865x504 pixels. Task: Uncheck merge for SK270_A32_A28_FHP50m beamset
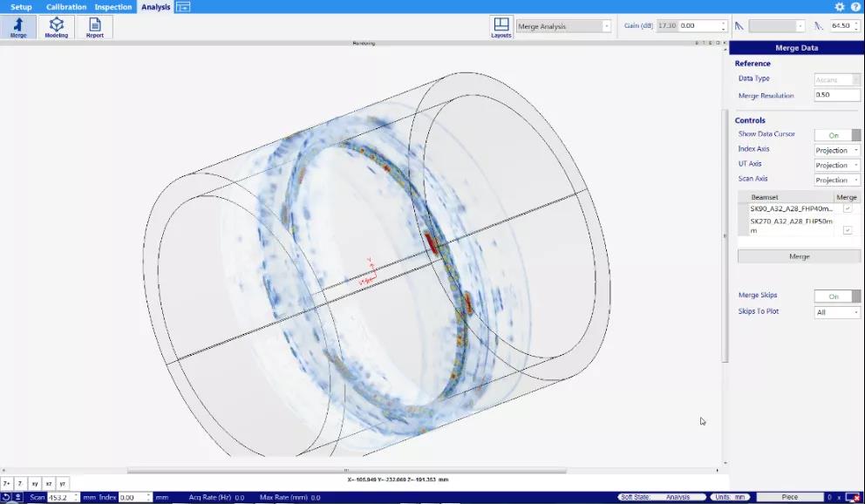[x=848, y=230]
